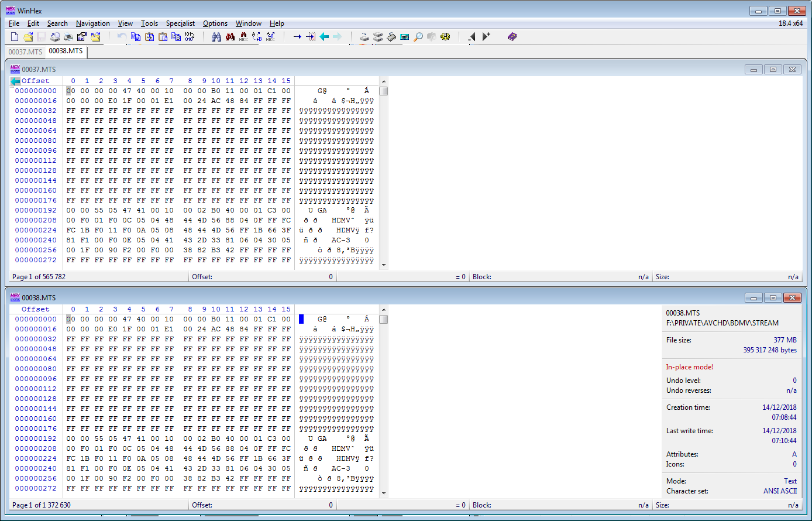Image resolution: width=812 pixels, height=521 pixels.
Task: Click the "Text" mode value
Action: 790,481
